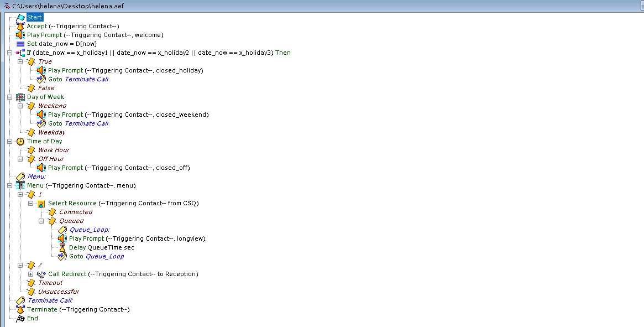The height and width of the screenshot is (327, 644).
Task: Collapse the Queued branch
Action: 41,221
